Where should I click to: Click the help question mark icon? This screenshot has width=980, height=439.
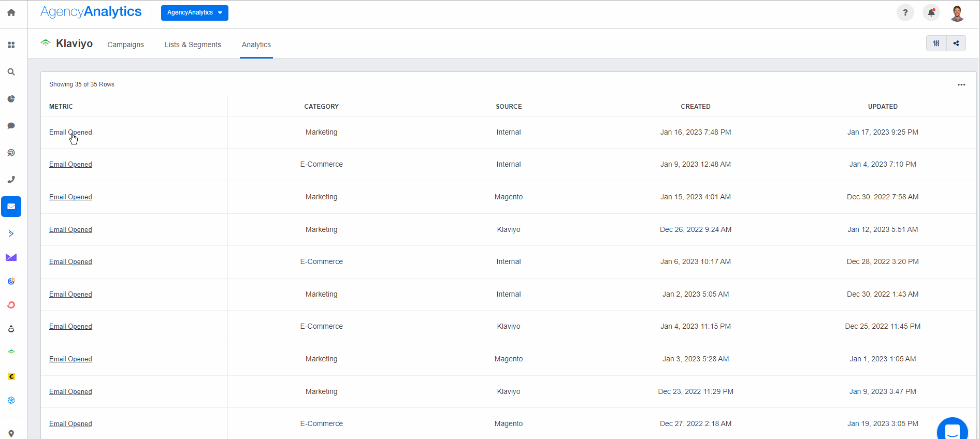click(905, 12)
